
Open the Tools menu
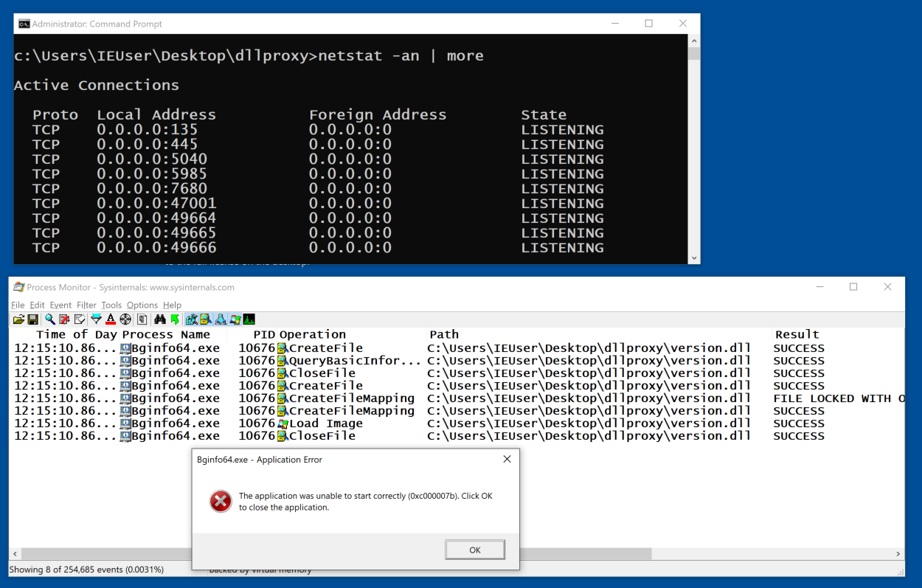point(111,305)
